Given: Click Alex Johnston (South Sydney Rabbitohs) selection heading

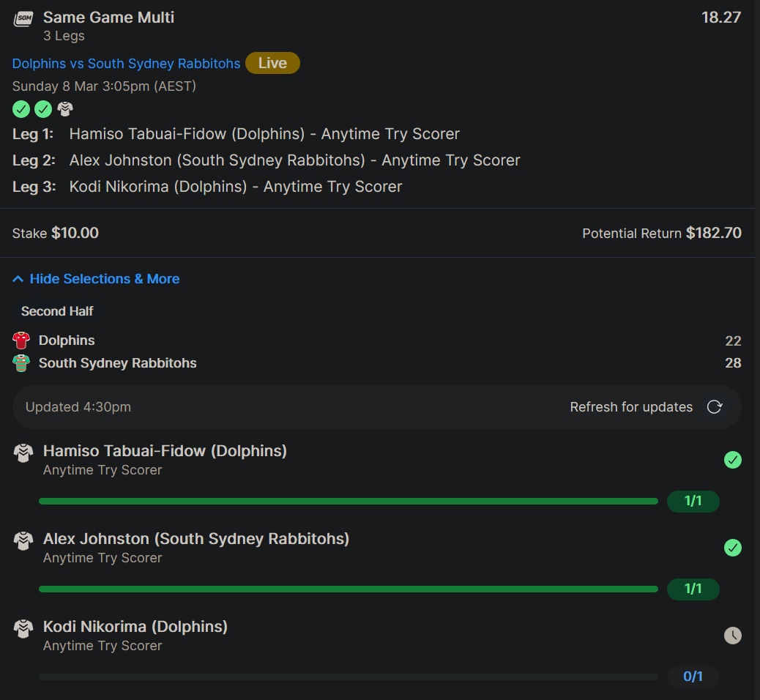Looking at the screenshot, I should point(196,539).
